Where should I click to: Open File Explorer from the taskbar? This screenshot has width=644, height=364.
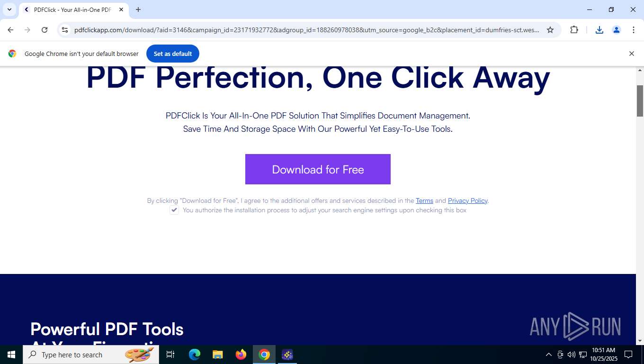tap(218, 355)
